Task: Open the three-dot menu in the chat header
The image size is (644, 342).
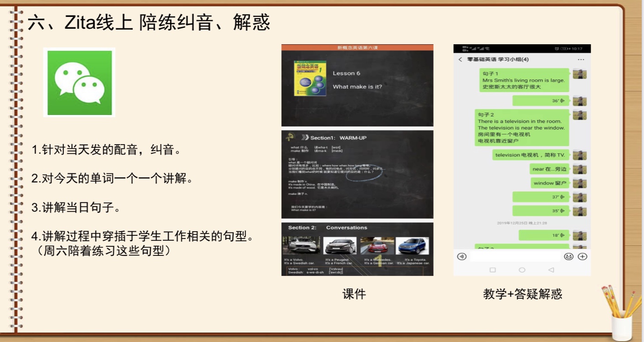Action: [x=581, y=60]
